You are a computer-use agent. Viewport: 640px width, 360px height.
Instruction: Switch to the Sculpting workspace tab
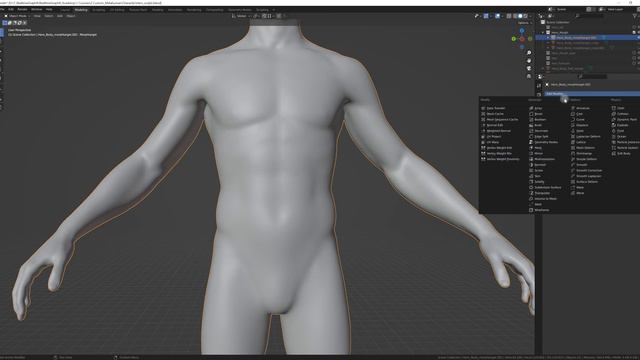pos(98,9)
